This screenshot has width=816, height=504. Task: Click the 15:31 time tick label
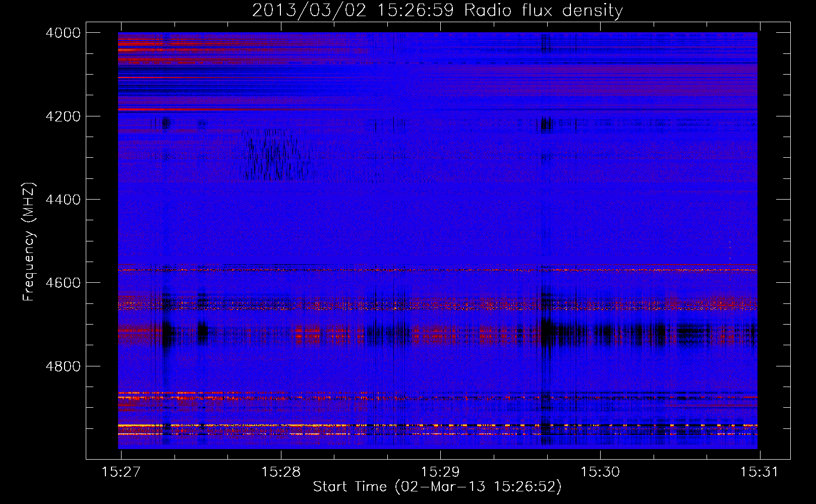760,472
